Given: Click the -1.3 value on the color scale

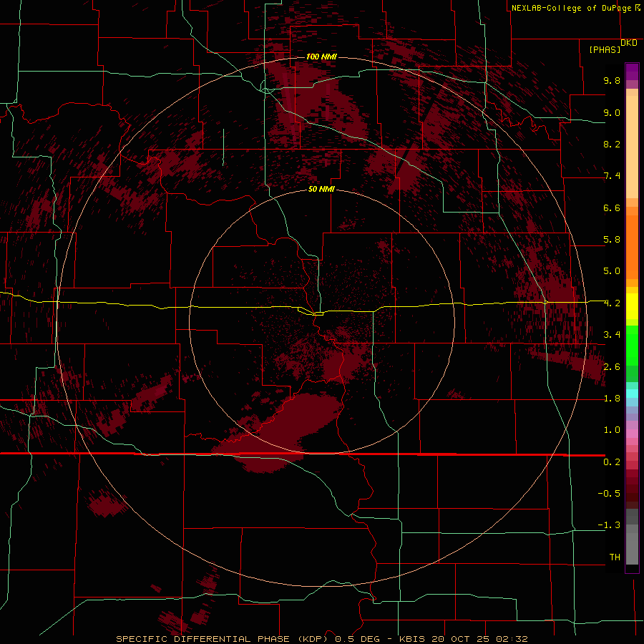Looking at the screenshot, I should pos(609,525).
